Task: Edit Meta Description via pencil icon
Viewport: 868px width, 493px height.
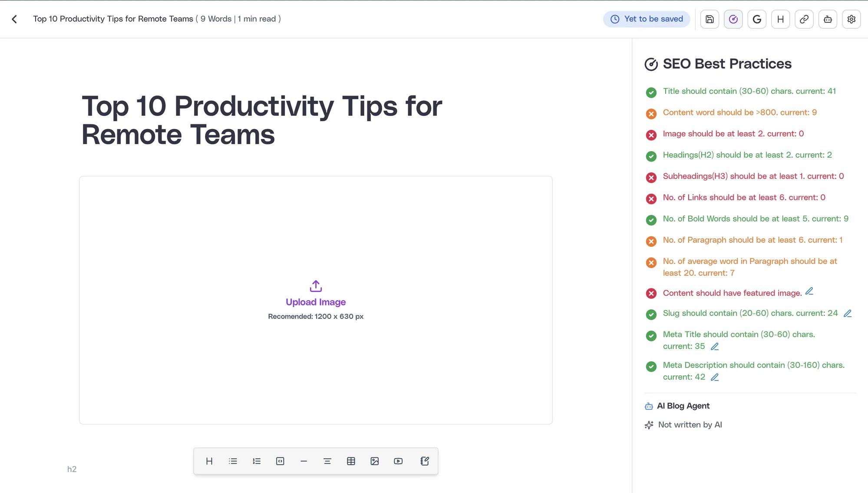Action: [715, 377]
